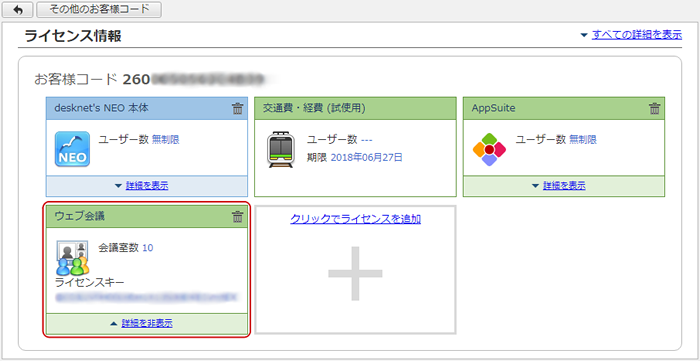This screenshot has width=700, height=361.
Task: Click the train icon for 交通費・経費
Action: click(281, 149)
